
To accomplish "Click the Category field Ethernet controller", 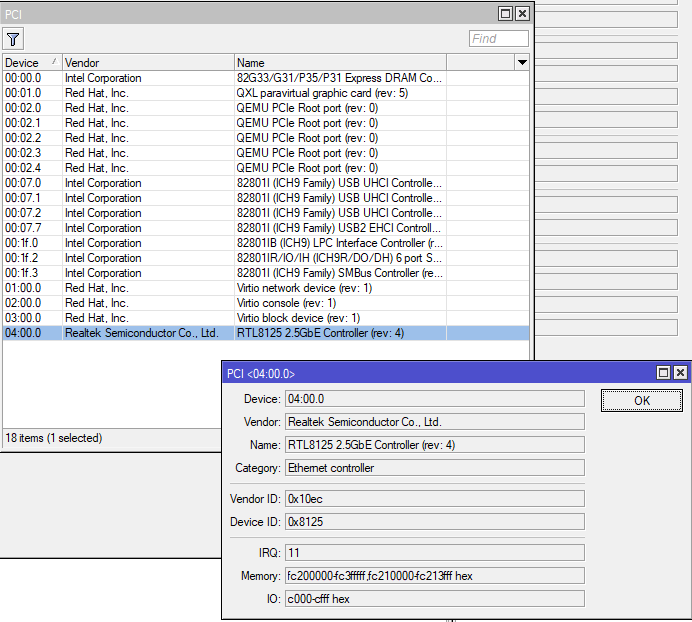I will pos(435,467).
